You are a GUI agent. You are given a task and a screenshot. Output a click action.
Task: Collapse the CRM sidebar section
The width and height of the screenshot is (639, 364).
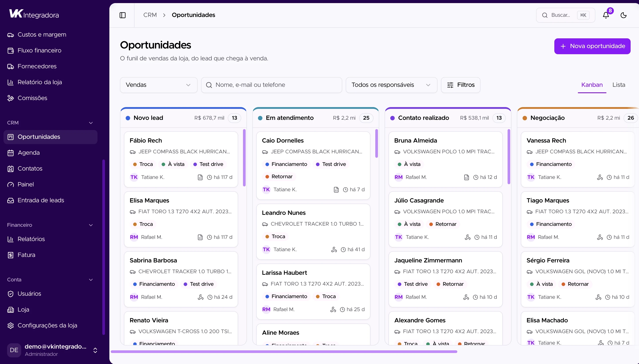pos(91,123)
